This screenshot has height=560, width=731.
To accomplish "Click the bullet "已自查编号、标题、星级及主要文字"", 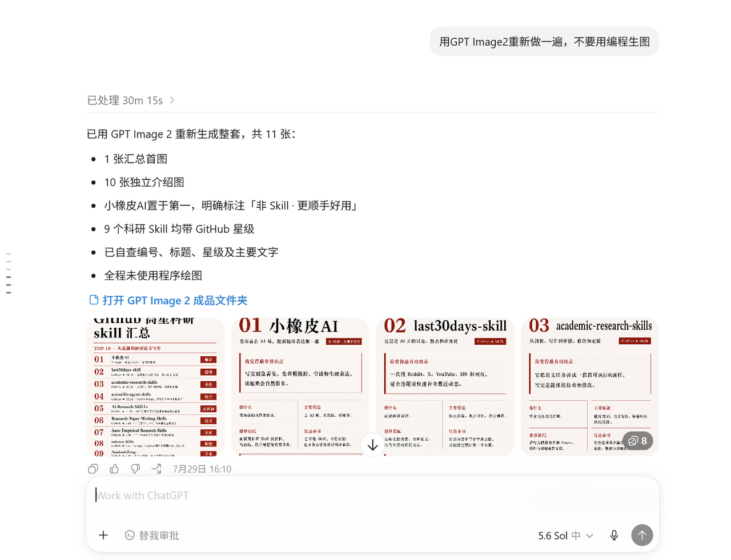I will (191, 252).
